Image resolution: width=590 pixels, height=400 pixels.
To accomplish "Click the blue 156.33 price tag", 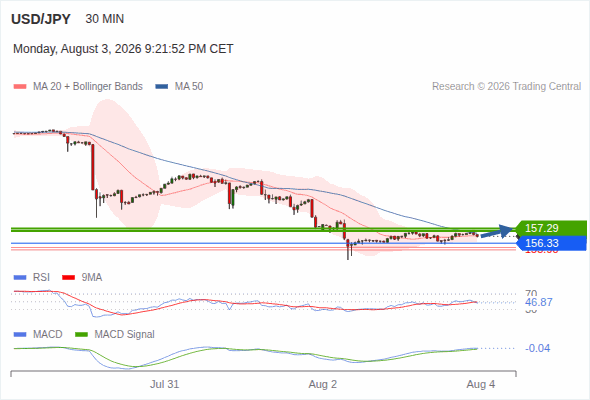I will pos(551,243).
